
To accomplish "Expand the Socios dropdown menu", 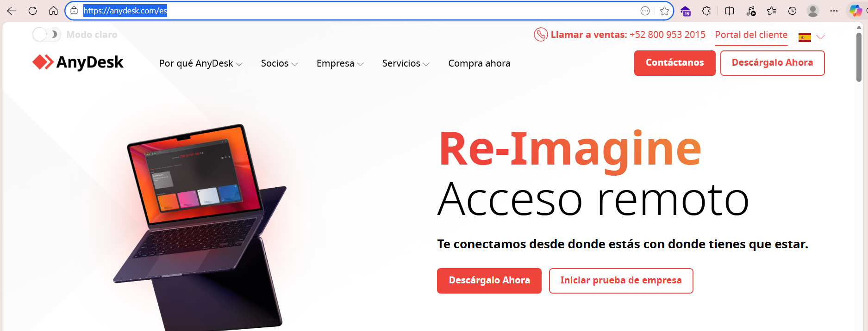I will (x=279, y=63).
